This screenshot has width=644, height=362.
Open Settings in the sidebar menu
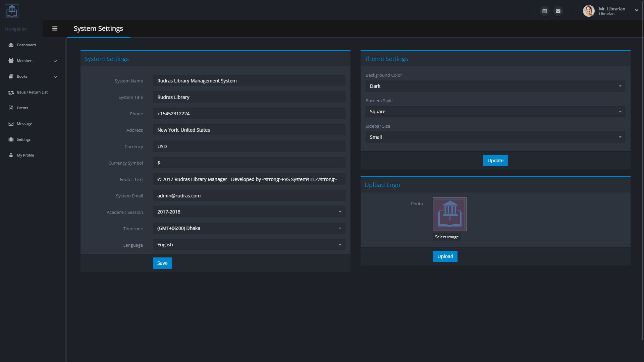point(23,139)
